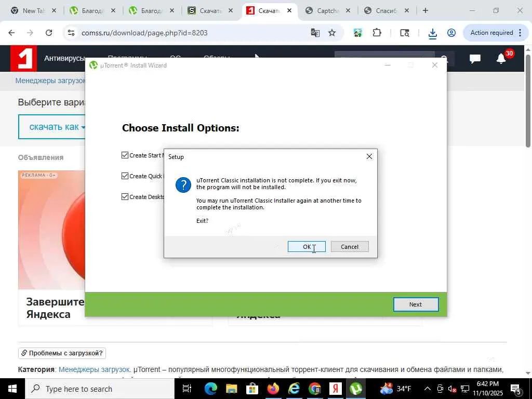Open comss chat messages icon
This screenshot has width=532, height=399.
tap(475, 59)
